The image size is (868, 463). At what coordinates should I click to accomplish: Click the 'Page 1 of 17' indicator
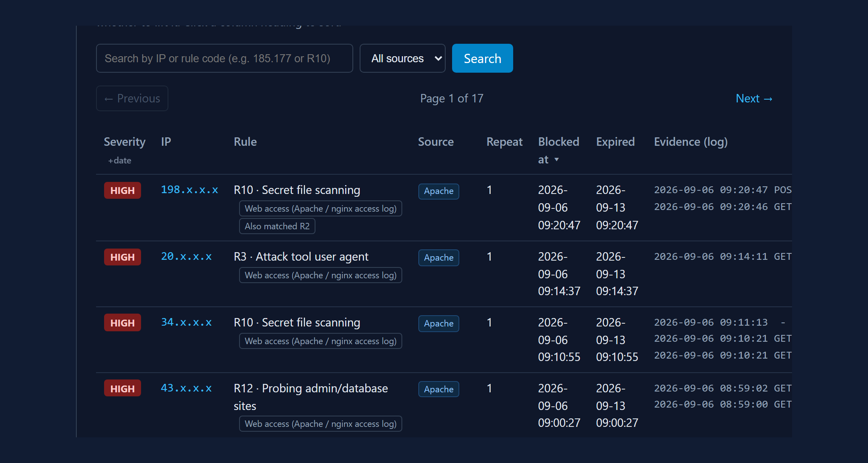coord(452,98)
